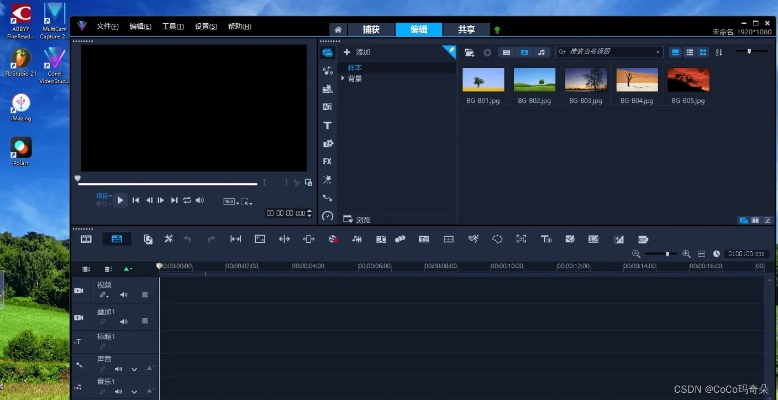Mute the video track speaker
The height and width of the screenshot is (400, 778).
point(124,295)
